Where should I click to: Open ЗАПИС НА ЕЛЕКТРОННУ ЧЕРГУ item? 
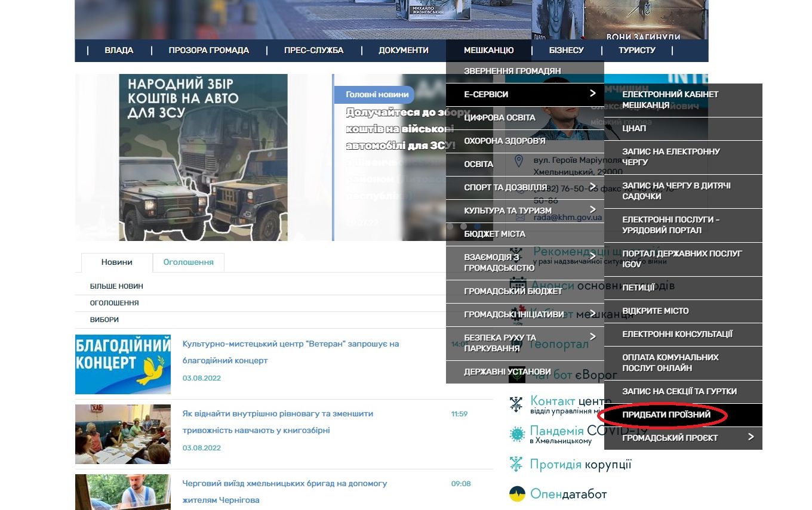683,157
